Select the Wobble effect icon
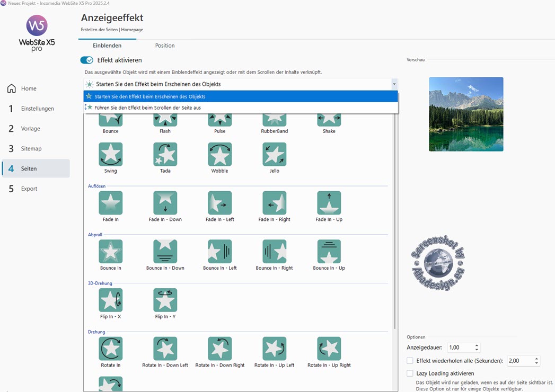Viewport: 555px width, 392px height. pos(220,154)
